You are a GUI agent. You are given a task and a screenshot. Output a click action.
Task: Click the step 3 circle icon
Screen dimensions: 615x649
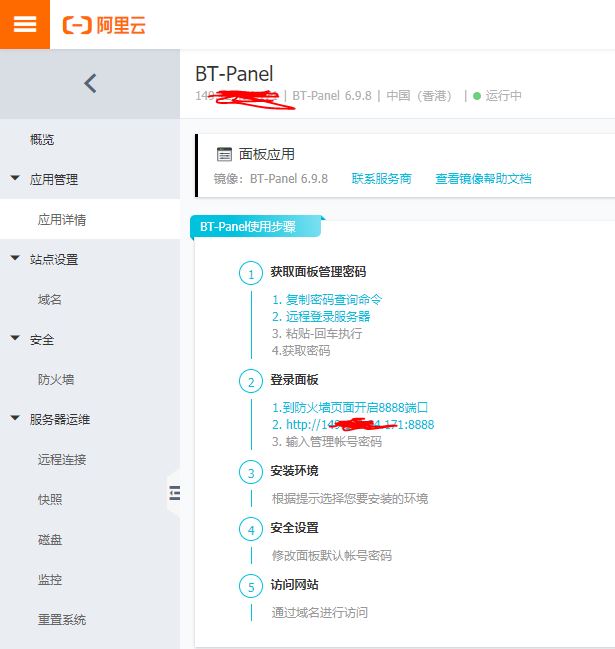[250, 472]
